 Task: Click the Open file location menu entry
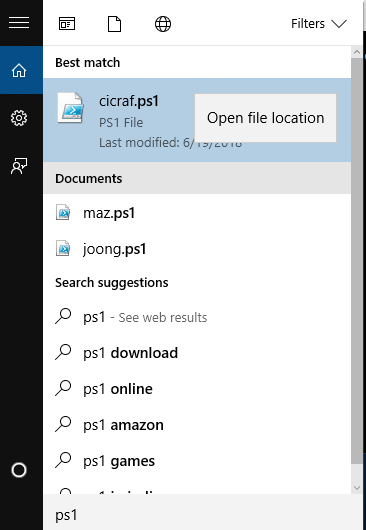[x=266, y=118]
